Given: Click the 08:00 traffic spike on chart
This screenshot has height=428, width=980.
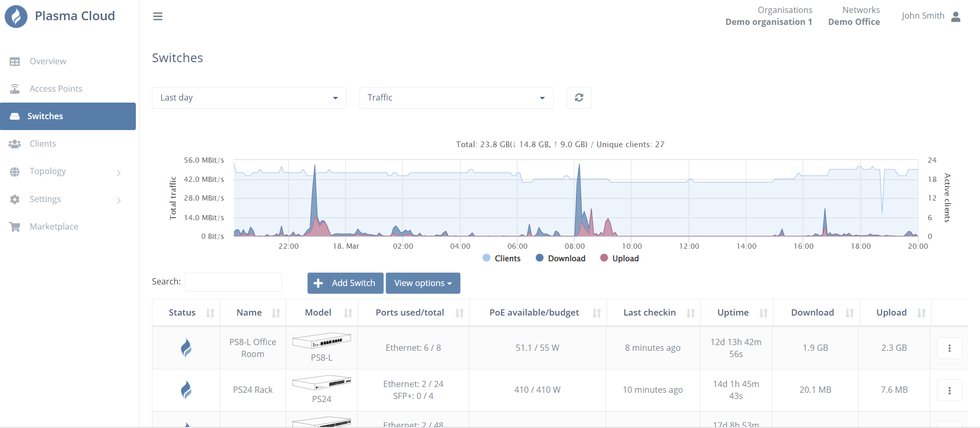Looking at the screenshot, I should tap(579, 199).
